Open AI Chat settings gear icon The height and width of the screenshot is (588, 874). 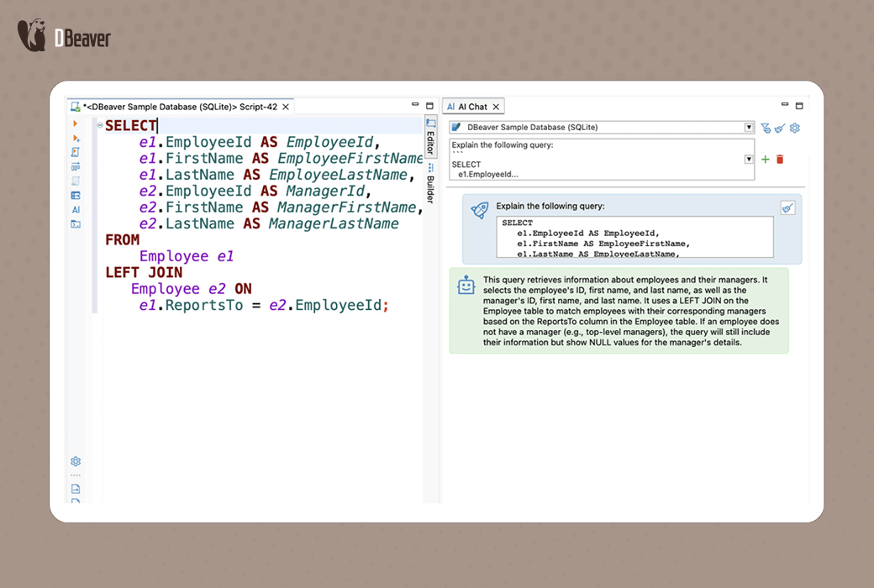point(794,128)
